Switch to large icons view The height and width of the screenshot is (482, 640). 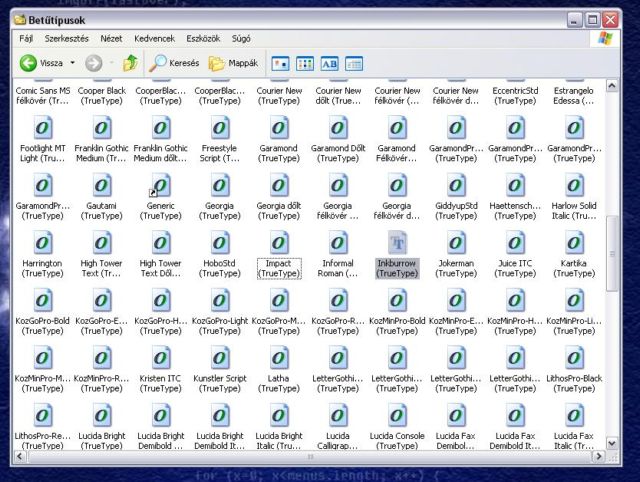[x=281, y=63]
